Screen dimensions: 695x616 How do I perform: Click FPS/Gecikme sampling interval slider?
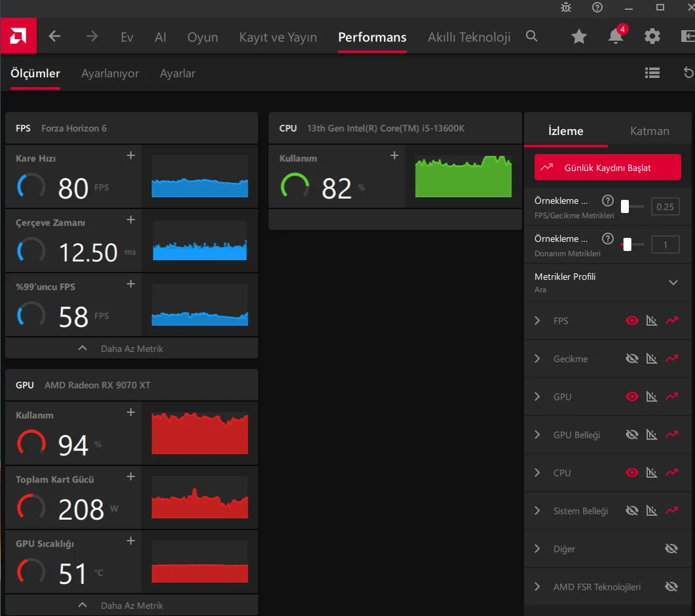coord(633,206)
